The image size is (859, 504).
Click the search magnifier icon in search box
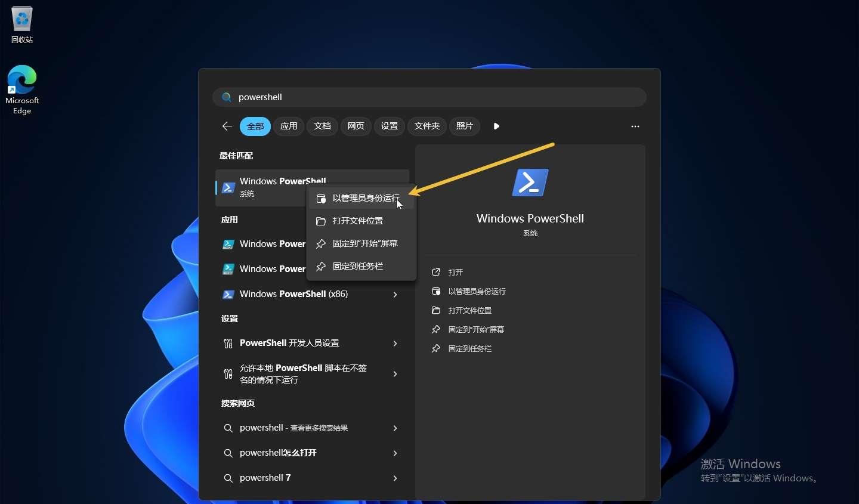click(x=227, y=97)
